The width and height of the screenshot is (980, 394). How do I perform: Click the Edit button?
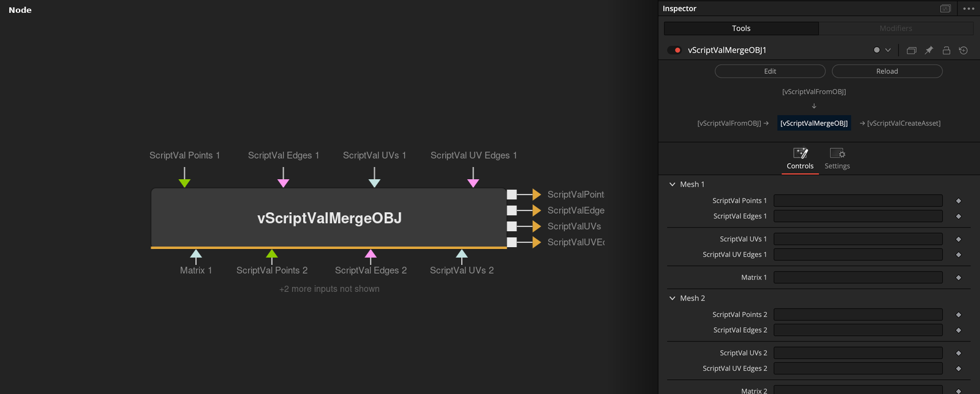coord(770,71)
